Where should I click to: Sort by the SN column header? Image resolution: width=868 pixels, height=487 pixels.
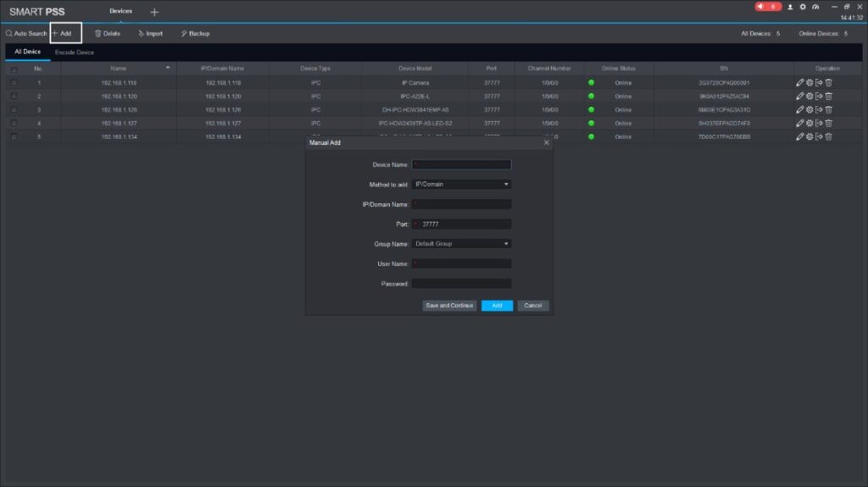tap(724, 69)
